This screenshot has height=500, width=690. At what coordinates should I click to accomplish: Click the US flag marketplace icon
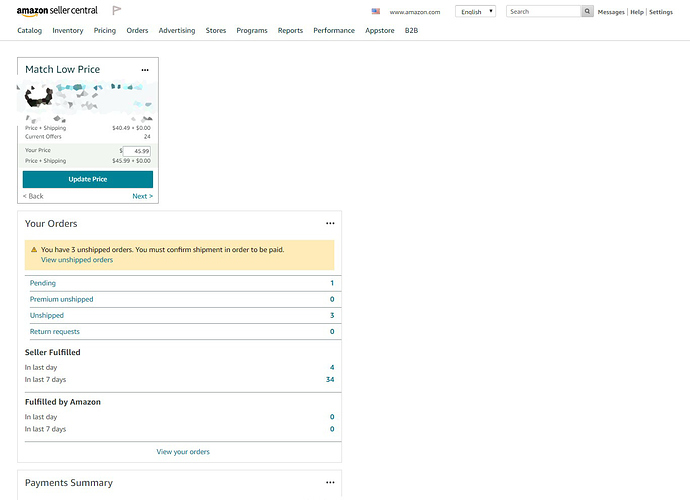click(375, 11)
